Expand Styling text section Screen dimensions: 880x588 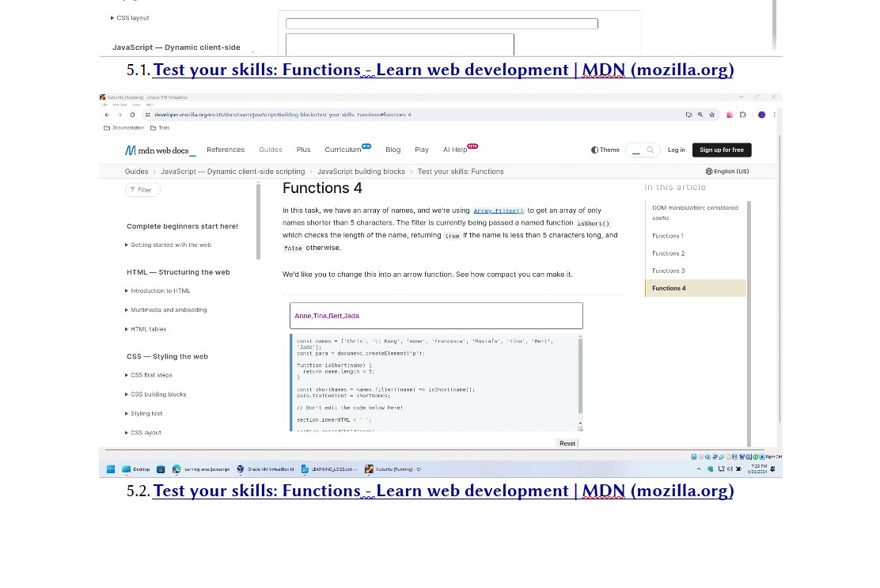(x=144, y=414)
